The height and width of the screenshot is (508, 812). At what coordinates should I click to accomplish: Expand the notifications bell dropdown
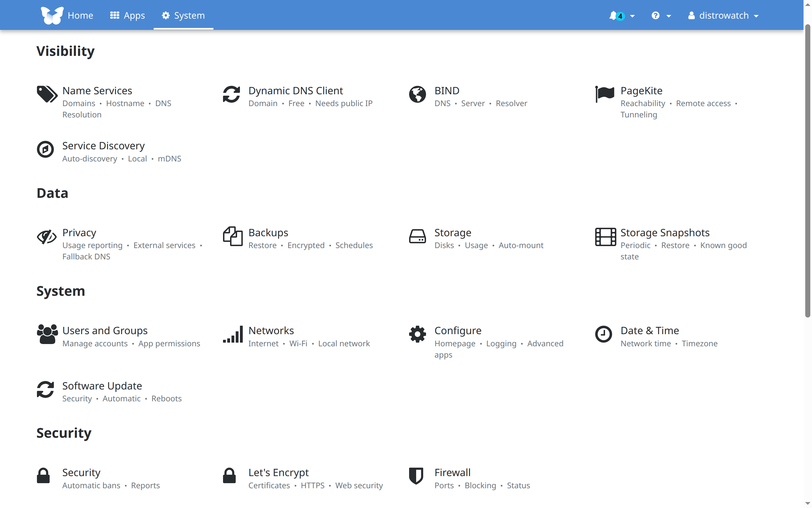(x=622, y=16)
